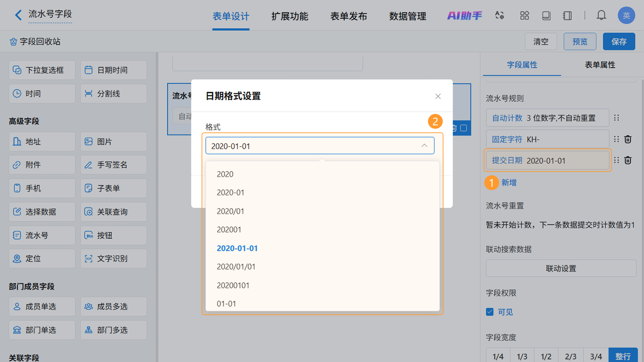The width and height of the screenshot is (644, 362).
Task: Open the app grid icon
Action: pos(524,15)
